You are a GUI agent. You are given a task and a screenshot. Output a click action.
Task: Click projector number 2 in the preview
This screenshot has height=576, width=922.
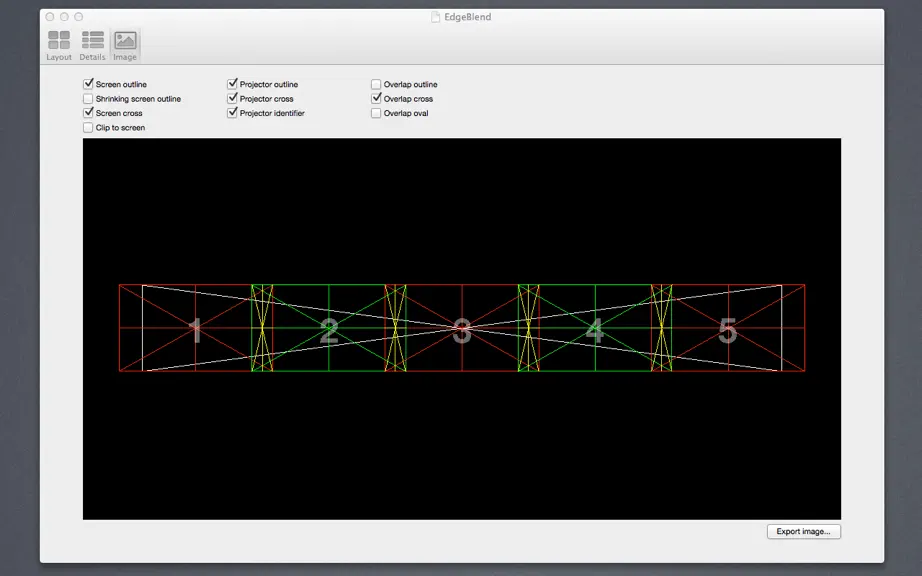click(x=329, y=330)
